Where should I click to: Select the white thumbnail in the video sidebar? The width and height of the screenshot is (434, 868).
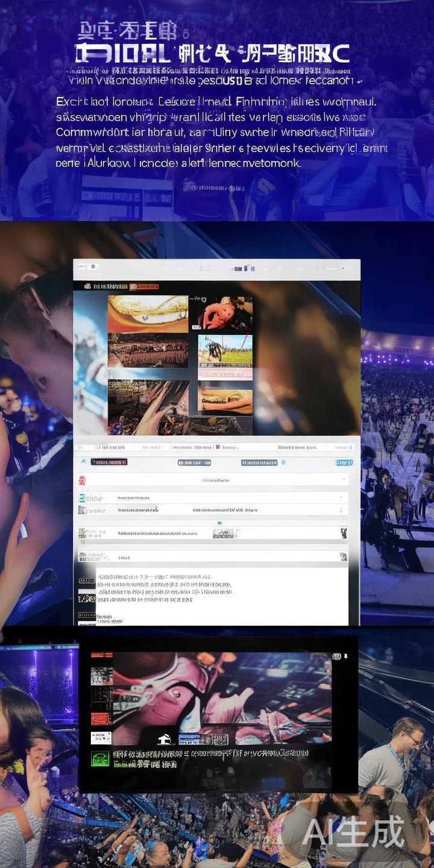coord(101,738)
